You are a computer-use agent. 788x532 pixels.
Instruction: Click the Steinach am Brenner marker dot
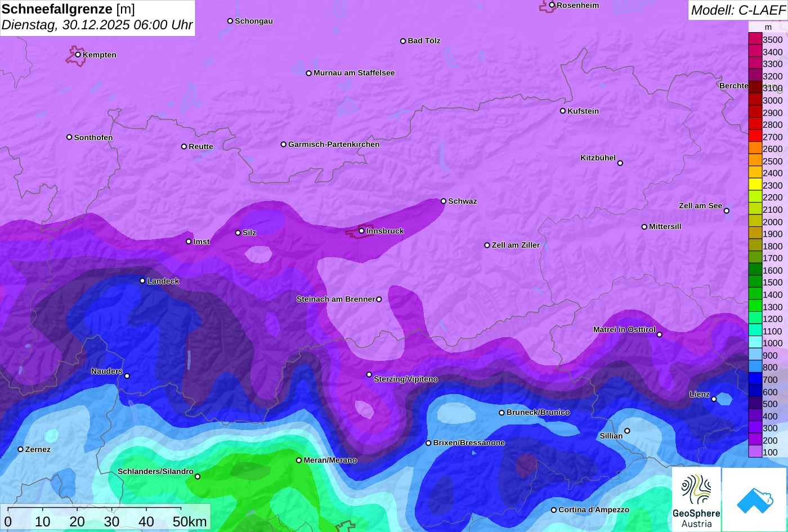coord(379,299)
